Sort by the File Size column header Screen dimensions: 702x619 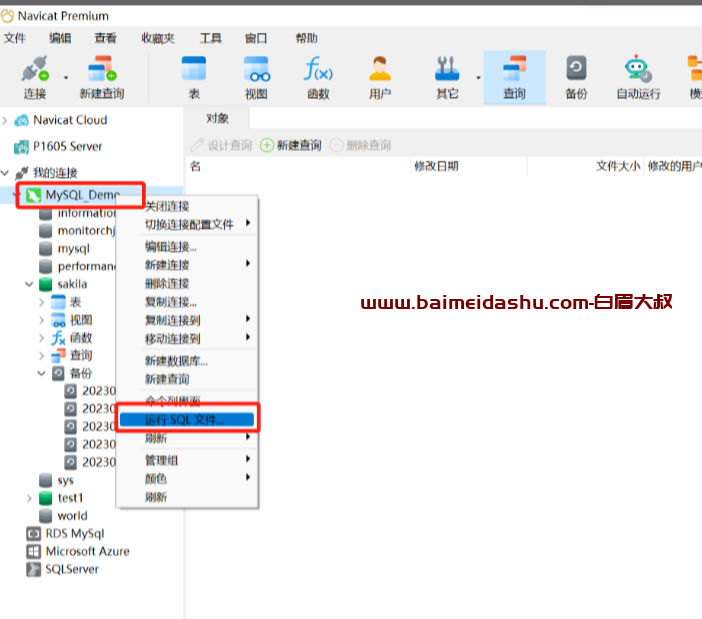(585, 166)
